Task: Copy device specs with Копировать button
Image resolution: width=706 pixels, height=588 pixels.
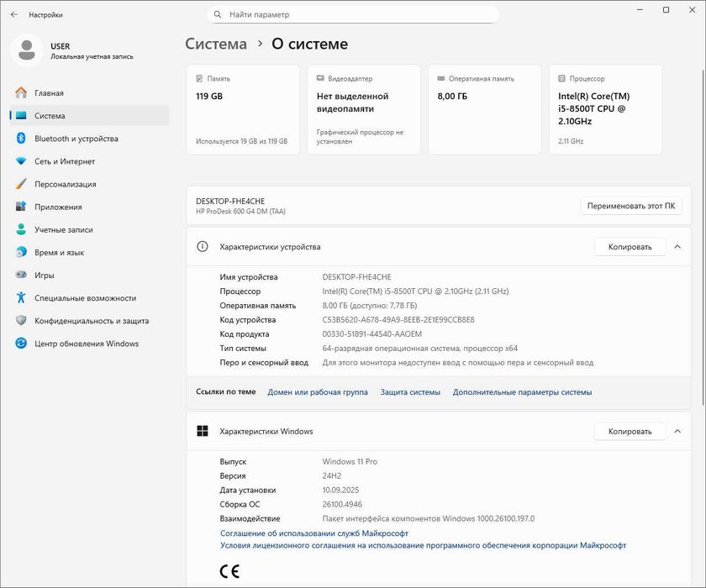Action: point(630,246)
